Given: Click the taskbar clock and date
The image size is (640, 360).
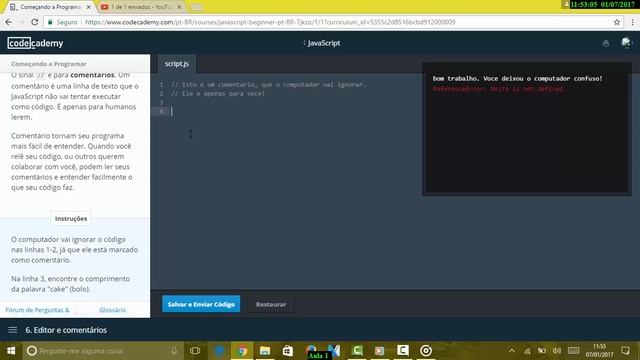Looking at the screenshot, I should pos(599,351).
